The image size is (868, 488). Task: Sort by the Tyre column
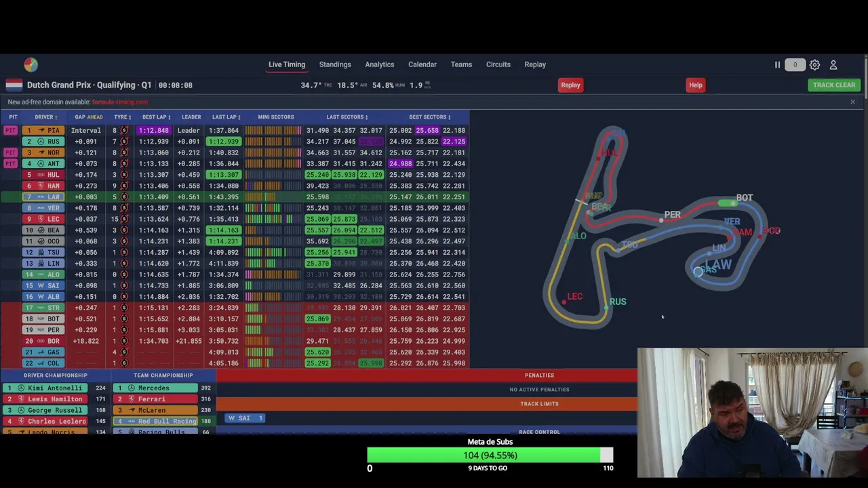click(x=123, y=117)
